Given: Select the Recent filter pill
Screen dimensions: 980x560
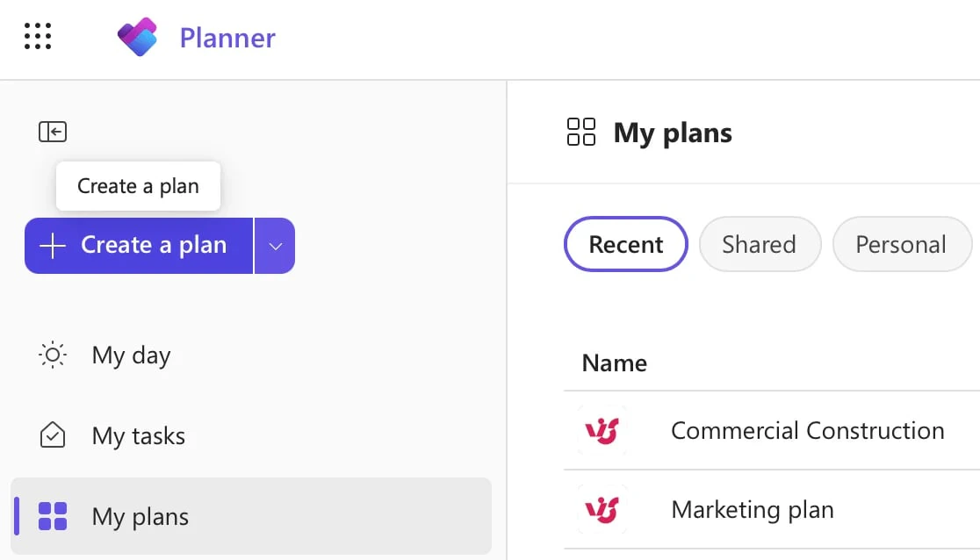Looking at the screenshot, I should click(x=625, y=244).
